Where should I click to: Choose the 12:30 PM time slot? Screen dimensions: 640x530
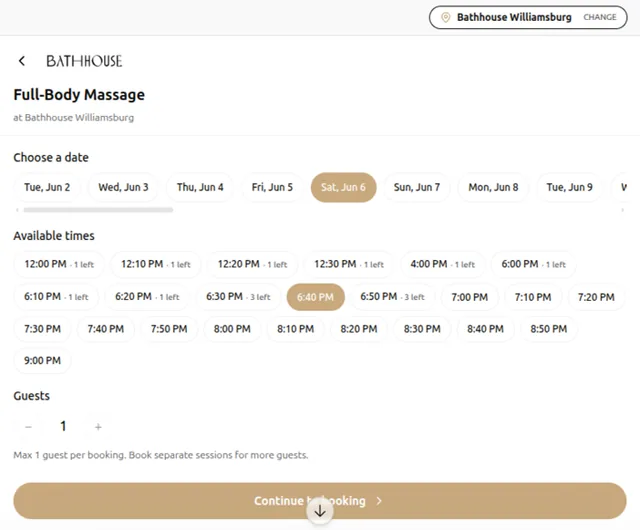(349, 264)
